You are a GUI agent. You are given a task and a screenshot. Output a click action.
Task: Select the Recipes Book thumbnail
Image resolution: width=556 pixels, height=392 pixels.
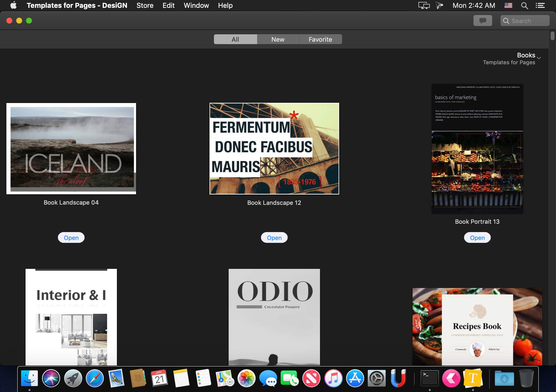click(x=477, y=327)
